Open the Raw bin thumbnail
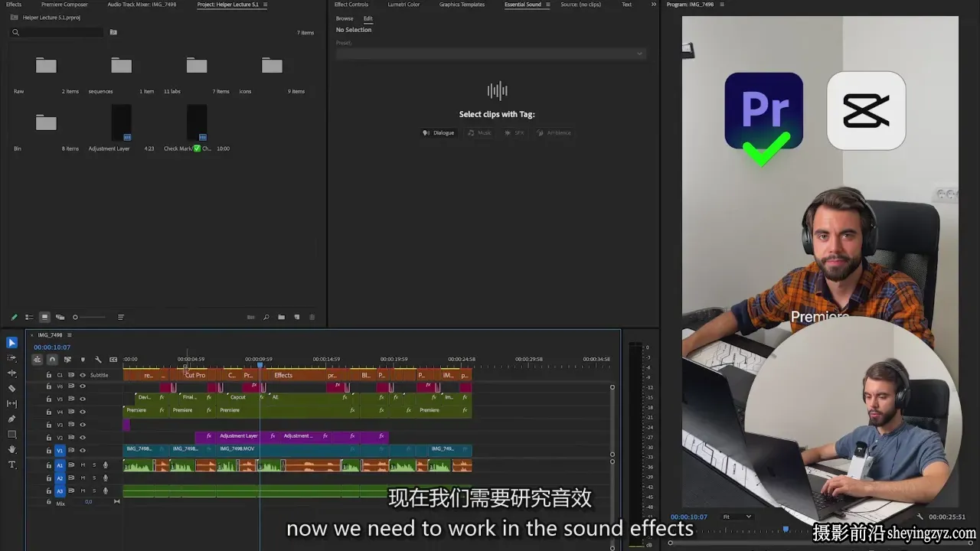Image resolution: width=980 pixels, height=551 pixels. click(46, 67)
